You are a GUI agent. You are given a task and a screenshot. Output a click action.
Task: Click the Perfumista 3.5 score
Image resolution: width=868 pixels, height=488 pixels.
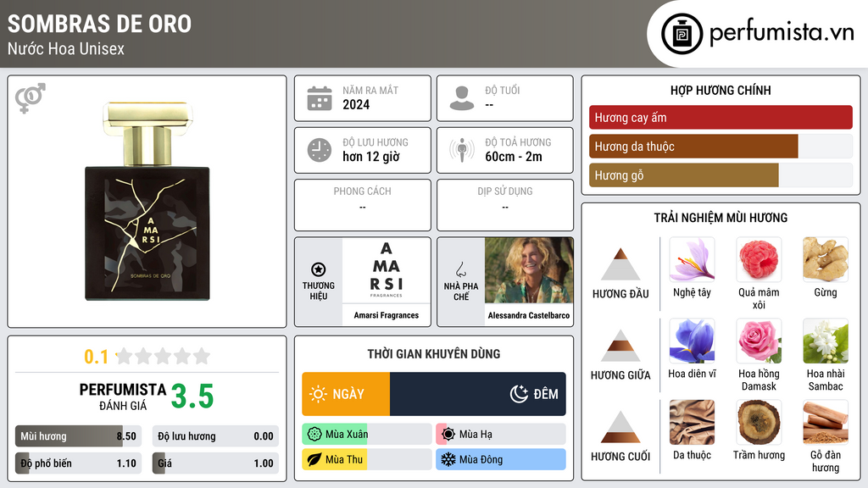(x=192, y=396)
